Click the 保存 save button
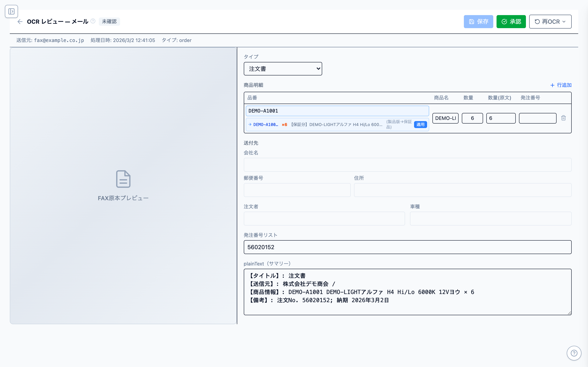 click(x=478, y=21)
